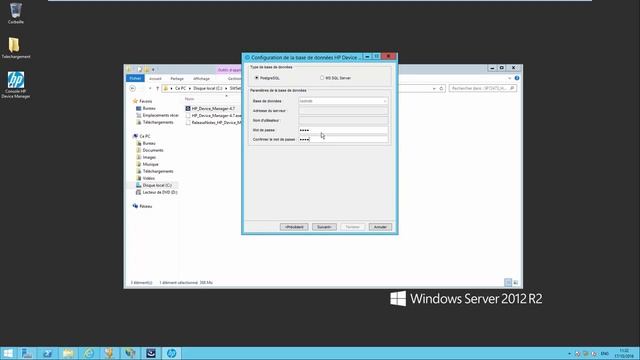Select Disque local (C:) in navigation pane
The width and height of the screenshot is (640, 360).
pyautogui.click(x=154, y=185)
